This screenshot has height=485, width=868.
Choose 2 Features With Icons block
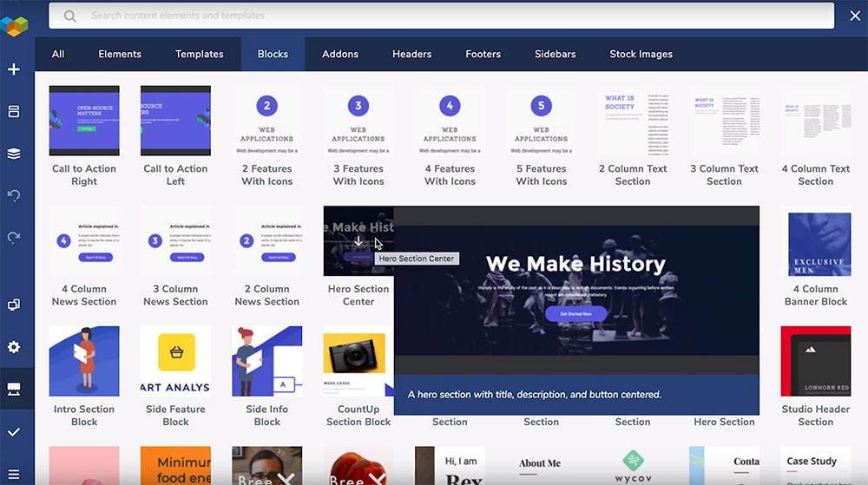[266, 121]
